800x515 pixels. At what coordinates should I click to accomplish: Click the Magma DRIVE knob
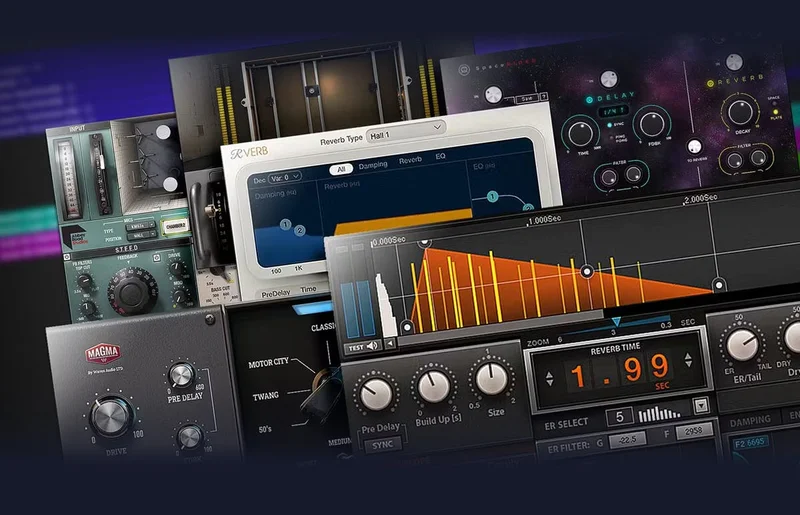(111, 417)
